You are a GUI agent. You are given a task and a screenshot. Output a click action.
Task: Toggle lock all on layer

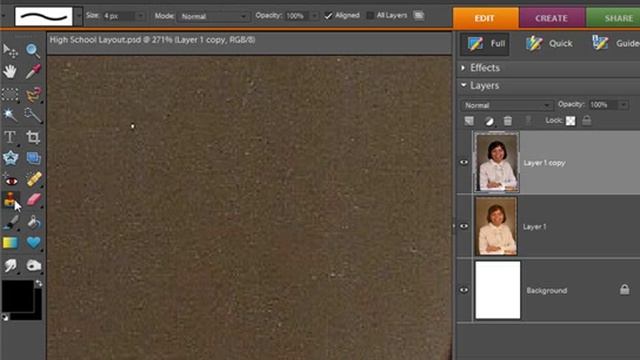[x=587, y=120]
